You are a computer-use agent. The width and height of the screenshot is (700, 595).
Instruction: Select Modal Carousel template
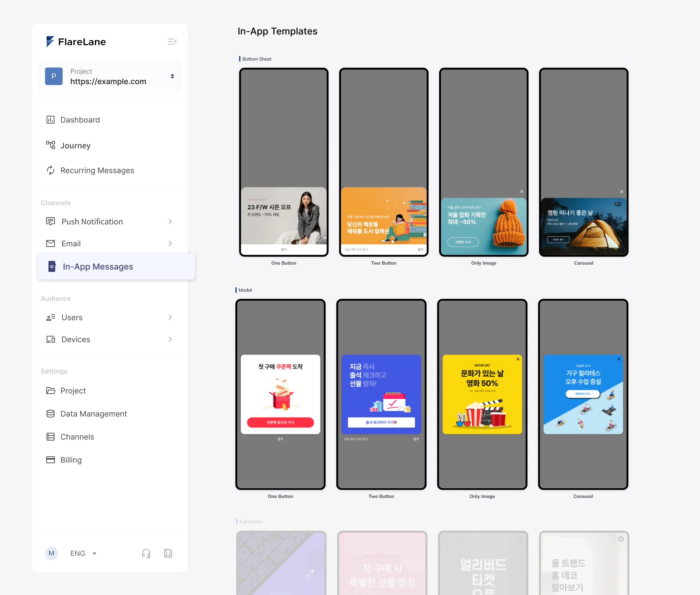pyautogui.click(x=583, y=394)
